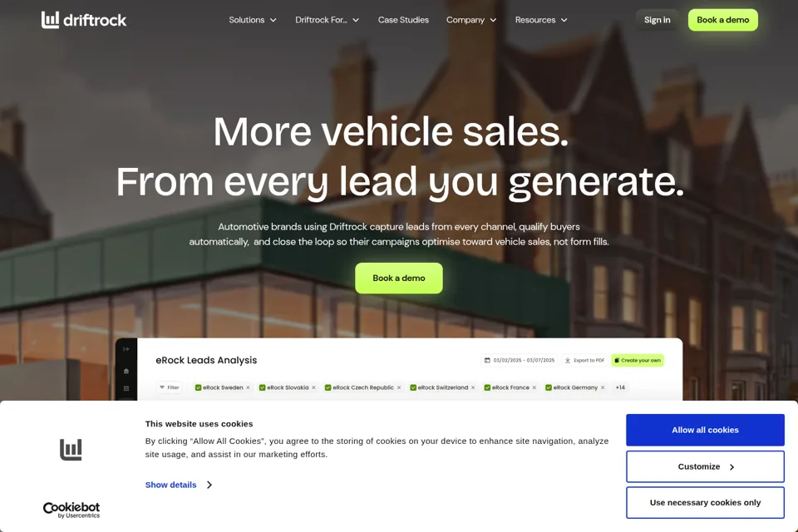Image resolution: width=798 pixels, height=532 pixels.
Task: Expand the Solutions chevron arrow
Action: (x=273, y=20)
